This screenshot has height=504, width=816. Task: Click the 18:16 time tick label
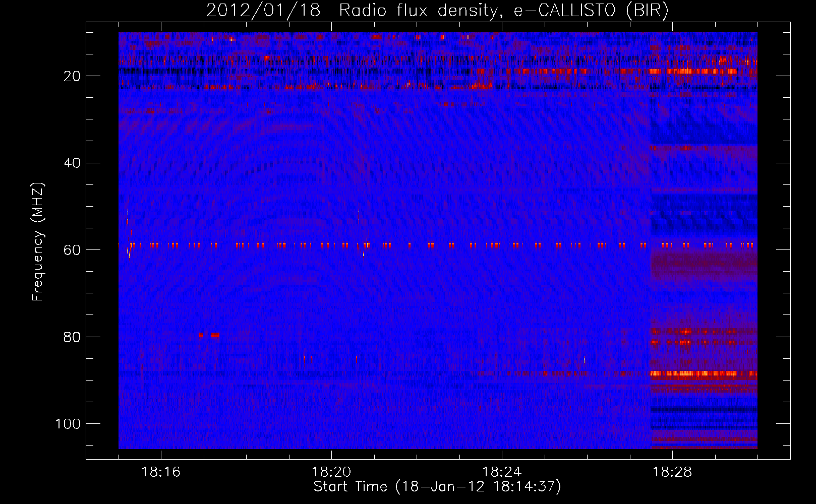[161, 472]
